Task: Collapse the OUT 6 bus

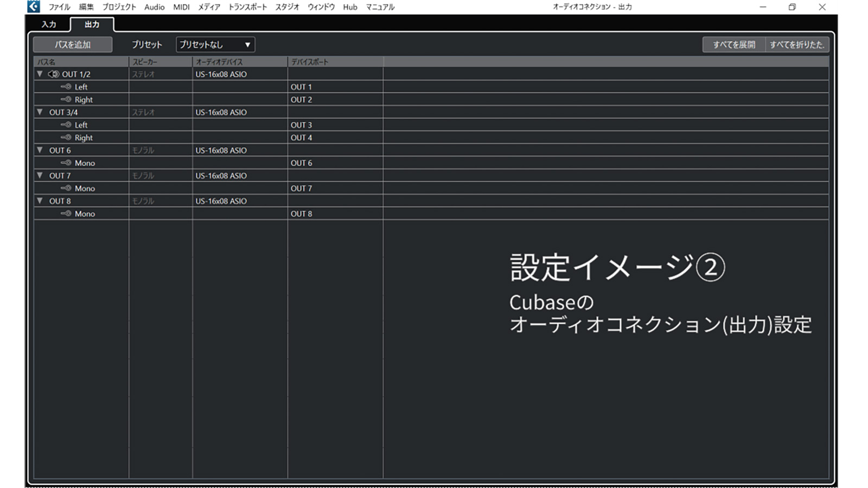Action: coord(40,150)
